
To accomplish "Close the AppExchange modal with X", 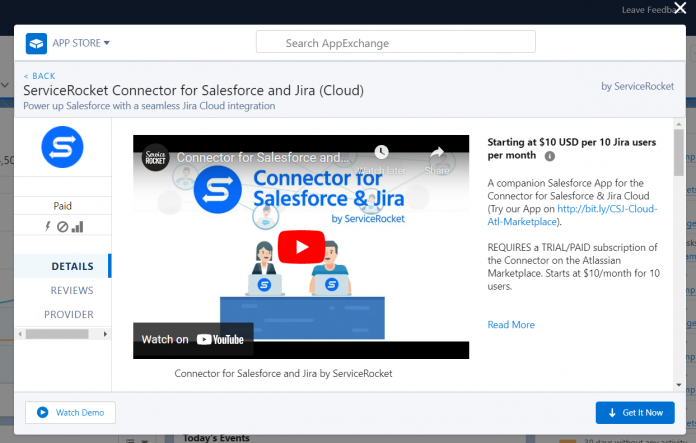I will [680, 9].
